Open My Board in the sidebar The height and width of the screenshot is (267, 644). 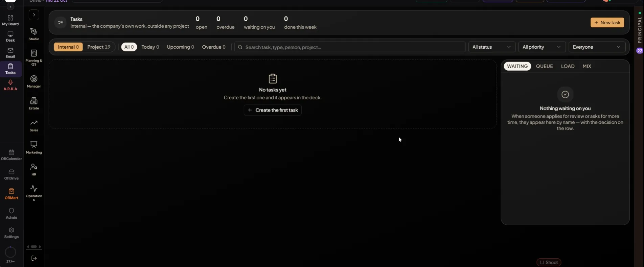(x=10, y=20)
